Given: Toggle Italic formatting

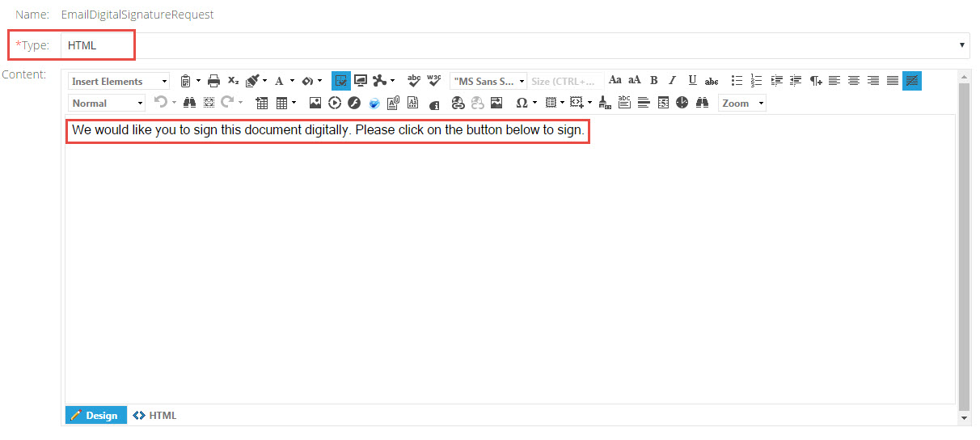Looking at the screenshot, I should (673, 81).
